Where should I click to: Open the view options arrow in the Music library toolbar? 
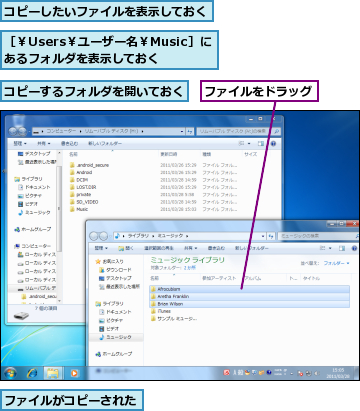pyautogui.click(x=330, y=248)
